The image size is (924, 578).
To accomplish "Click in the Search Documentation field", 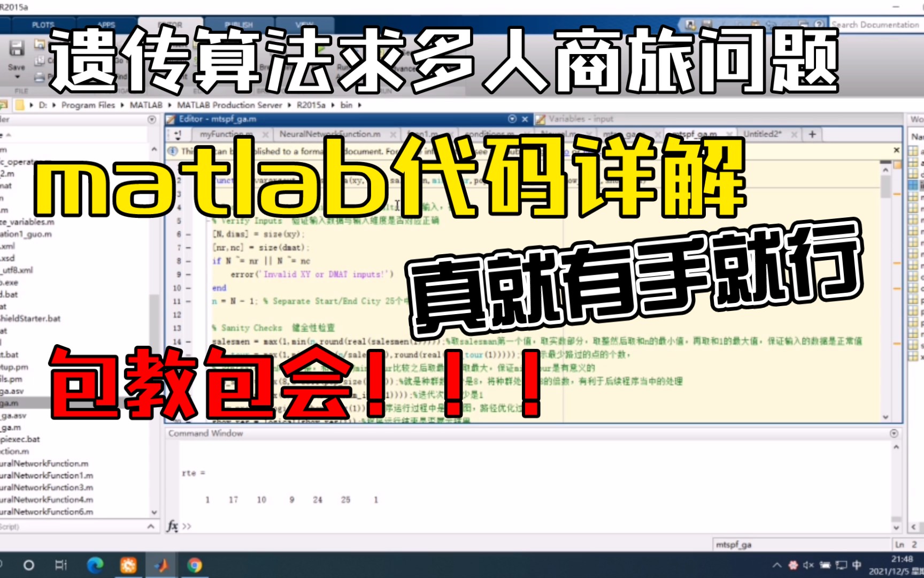I will click(x=876, y=25).
